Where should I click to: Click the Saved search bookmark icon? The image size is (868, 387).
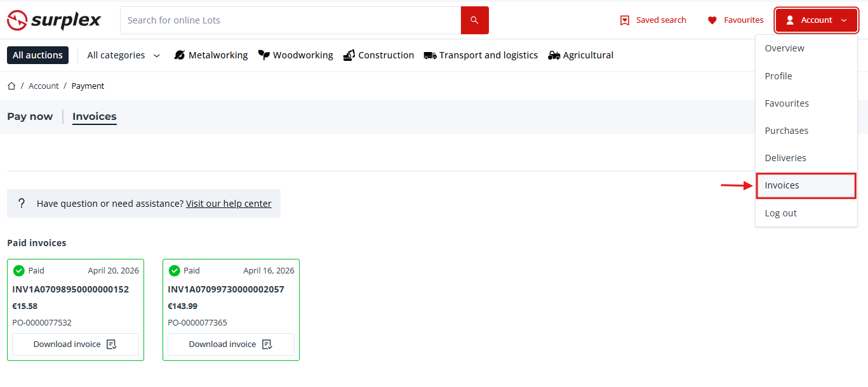625,20
